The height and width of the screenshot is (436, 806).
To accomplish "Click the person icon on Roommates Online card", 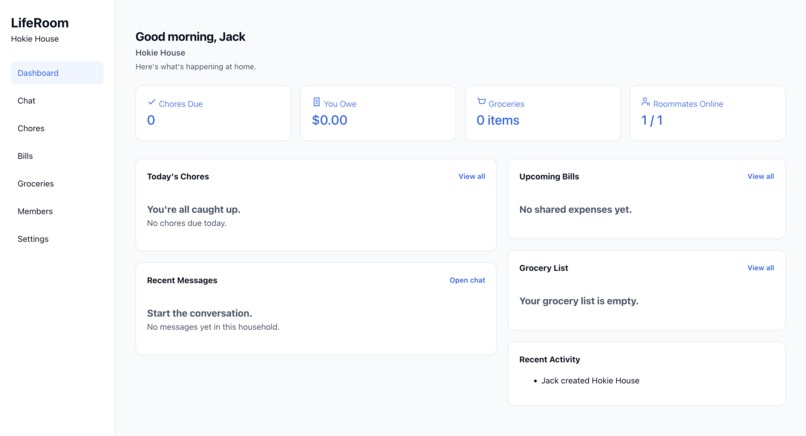I will point(646,102).
